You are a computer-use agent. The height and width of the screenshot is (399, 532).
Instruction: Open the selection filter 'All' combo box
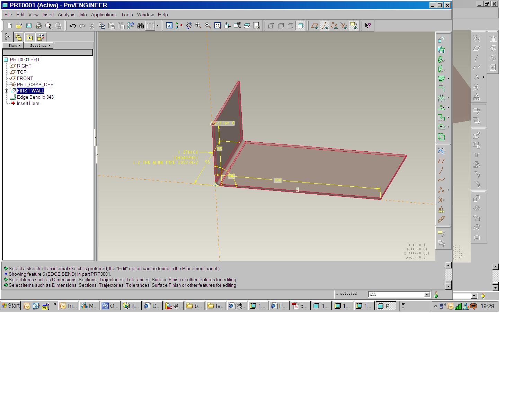click(x=399, y=294)
